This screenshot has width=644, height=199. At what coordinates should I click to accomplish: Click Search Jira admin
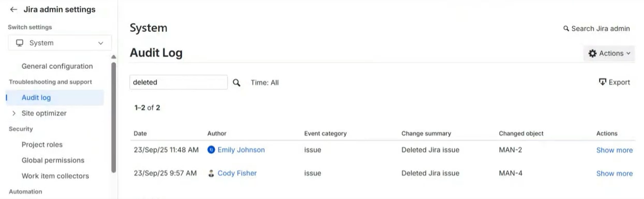(x=597, y=29)
